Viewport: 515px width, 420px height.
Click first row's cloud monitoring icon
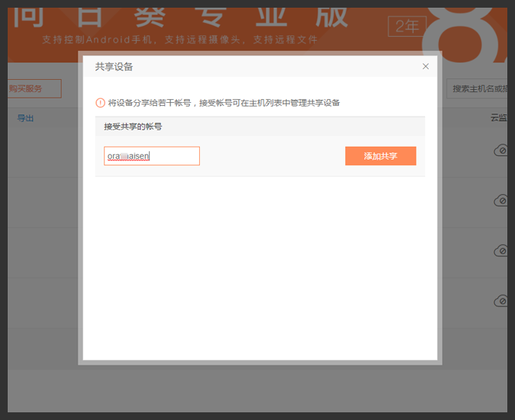(x=500, y=150)
